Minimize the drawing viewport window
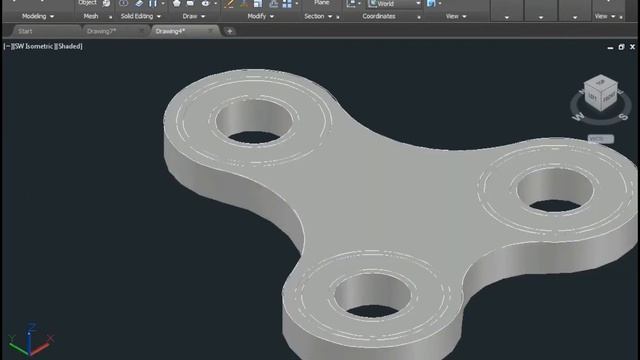 pyautogui.click(x=610, y=47)
